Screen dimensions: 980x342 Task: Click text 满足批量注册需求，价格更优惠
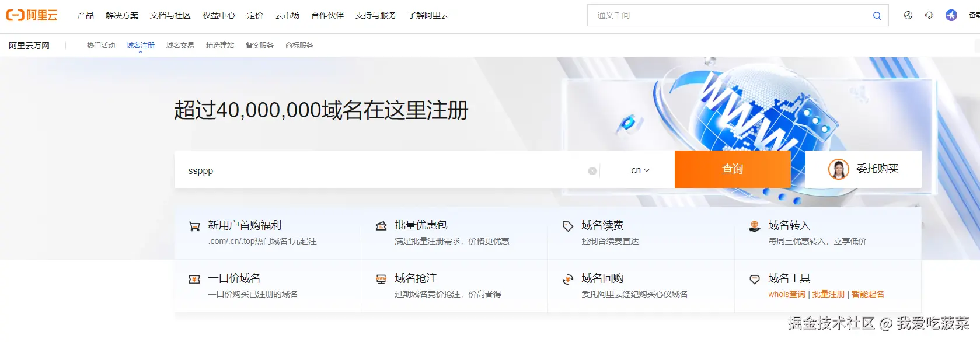coord(452,242)
